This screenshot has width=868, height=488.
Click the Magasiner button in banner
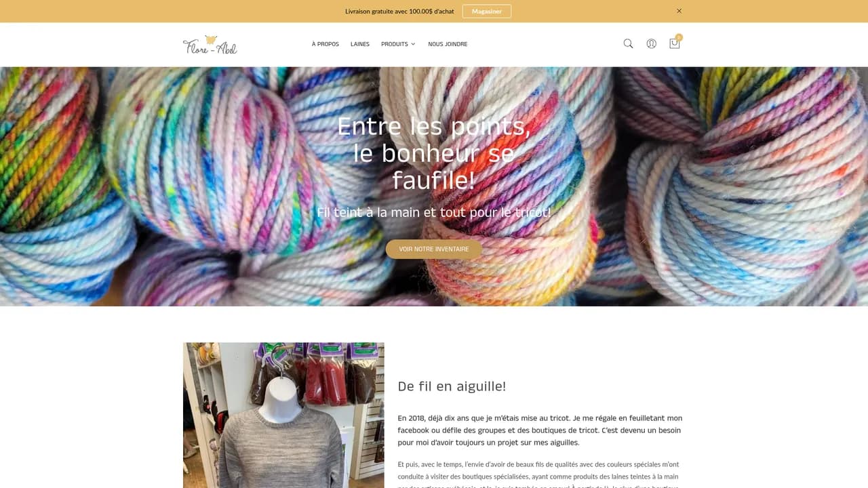click(x=487, y=12)
